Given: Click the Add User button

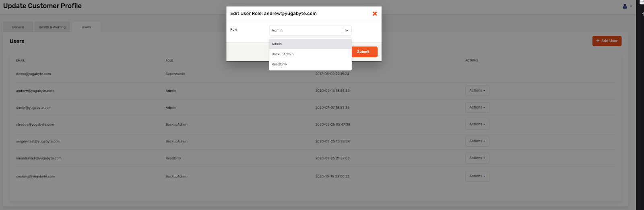Looking at the screenshot, I should point(607,41).
